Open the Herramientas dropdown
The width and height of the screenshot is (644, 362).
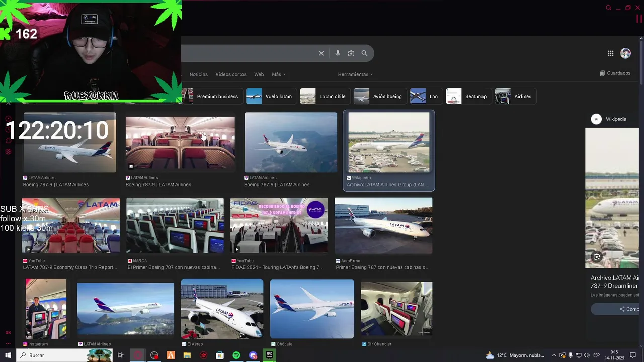click(x=355, y=74)
